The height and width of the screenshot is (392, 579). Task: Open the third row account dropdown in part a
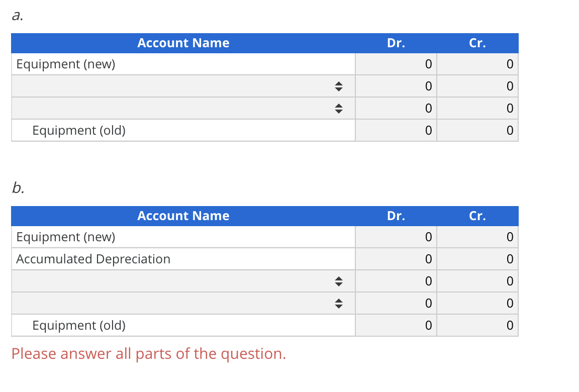click(339, 108)
